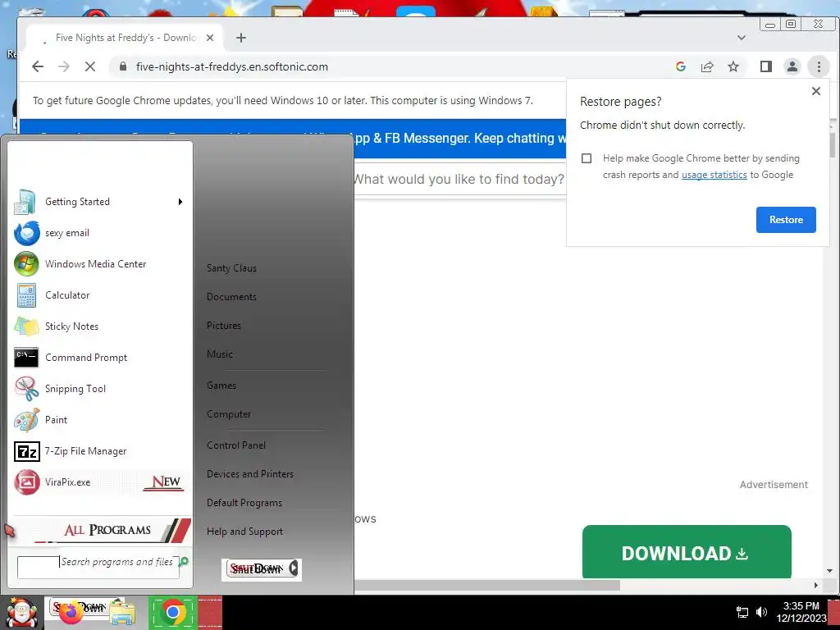Open Default Programs
This screenshot has width=840, height=630.
point(244,503)
